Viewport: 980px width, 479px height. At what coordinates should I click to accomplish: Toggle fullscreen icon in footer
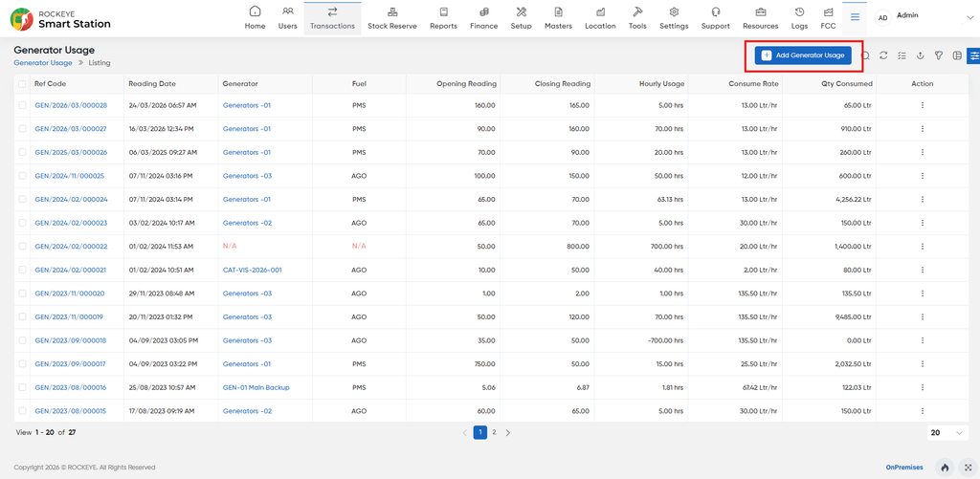(969, 468)
